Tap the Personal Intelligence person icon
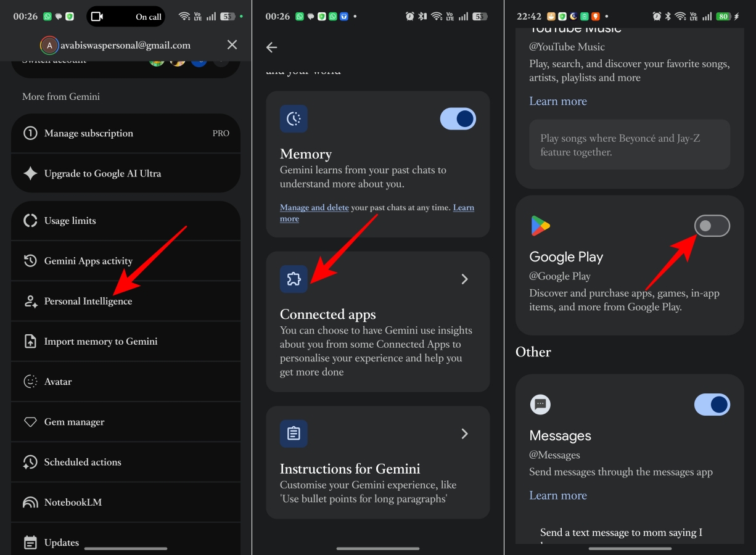This screenshot has height=555, width=756. coord(30,301)
